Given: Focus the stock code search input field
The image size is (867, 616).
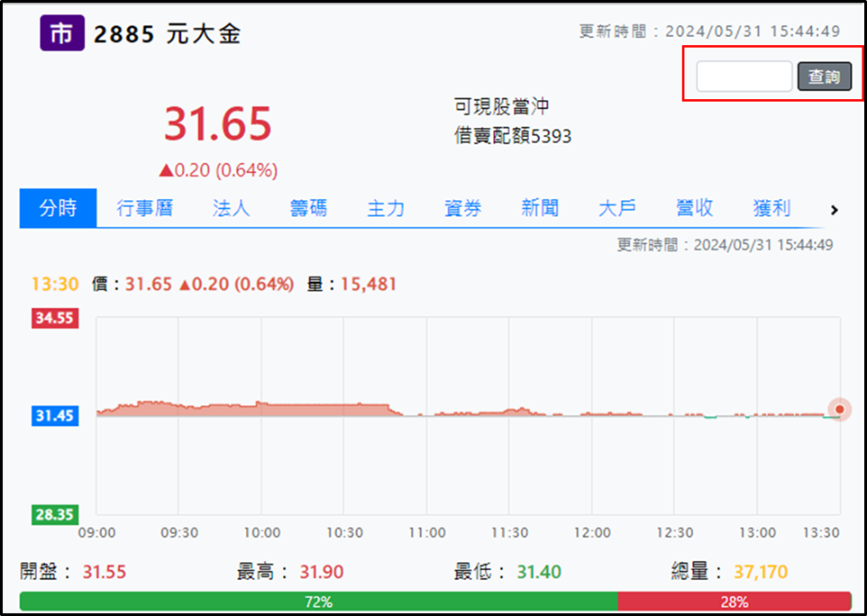Looking at the screenshot, I should click(744, 77).
